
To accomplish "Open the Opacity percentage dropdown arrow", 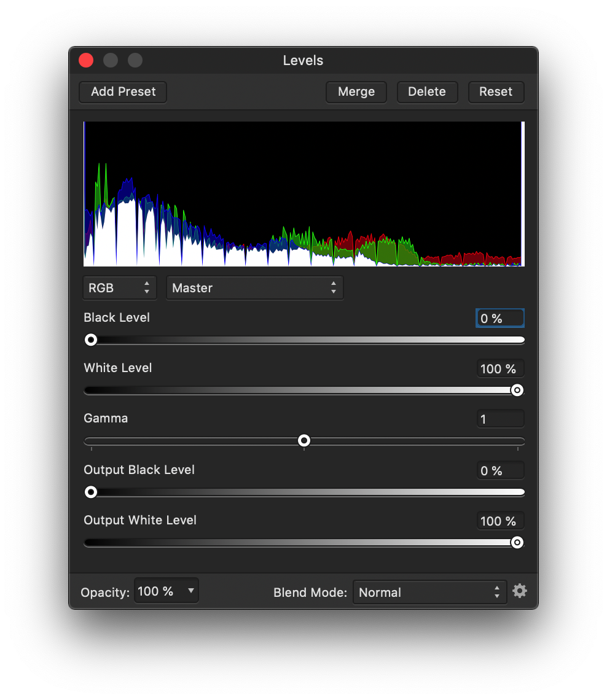I will click(191, 591).
